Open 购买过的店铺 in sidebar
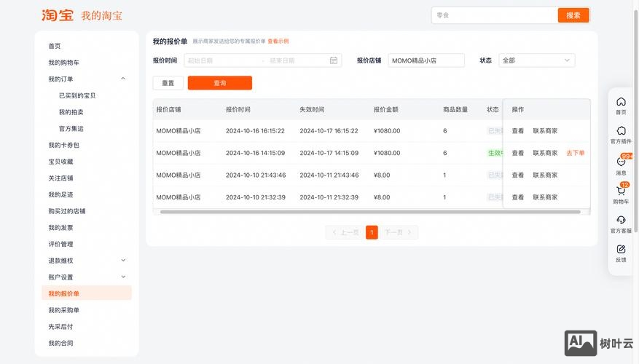 click(67, 211)
